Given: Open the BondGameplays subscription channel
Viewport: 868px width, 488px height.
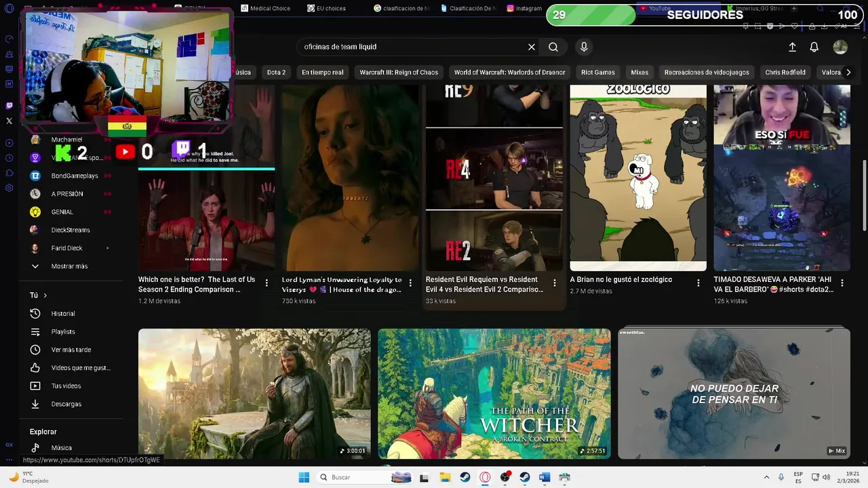Looking at the screenshot, I should click(71, 176).
